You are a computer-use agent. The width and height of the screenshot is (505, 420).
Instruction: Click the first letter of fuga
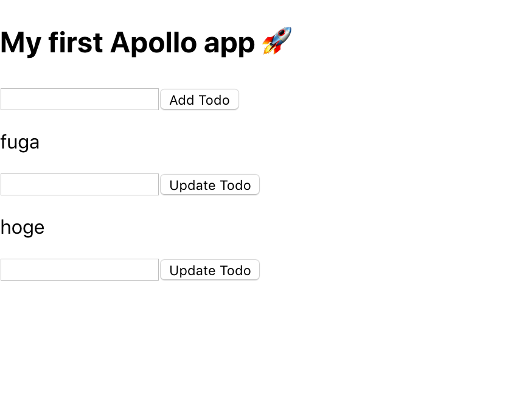pos(5,142)
